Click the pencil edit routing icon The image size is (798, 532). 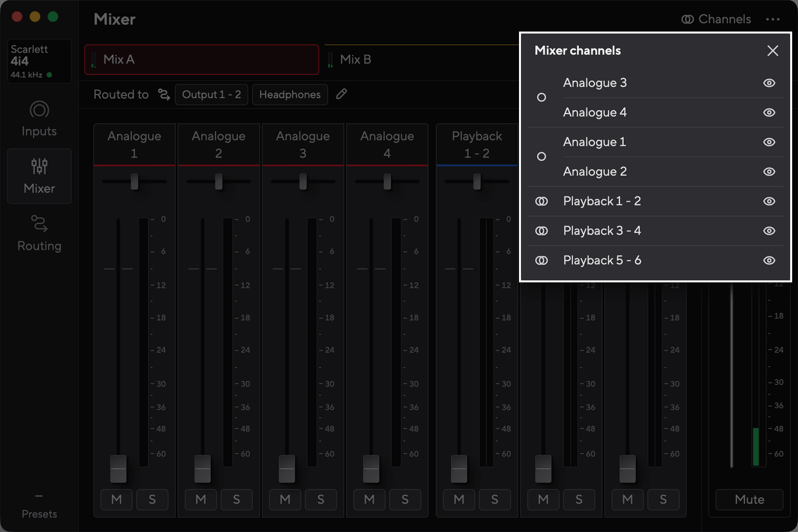[341, 94]
